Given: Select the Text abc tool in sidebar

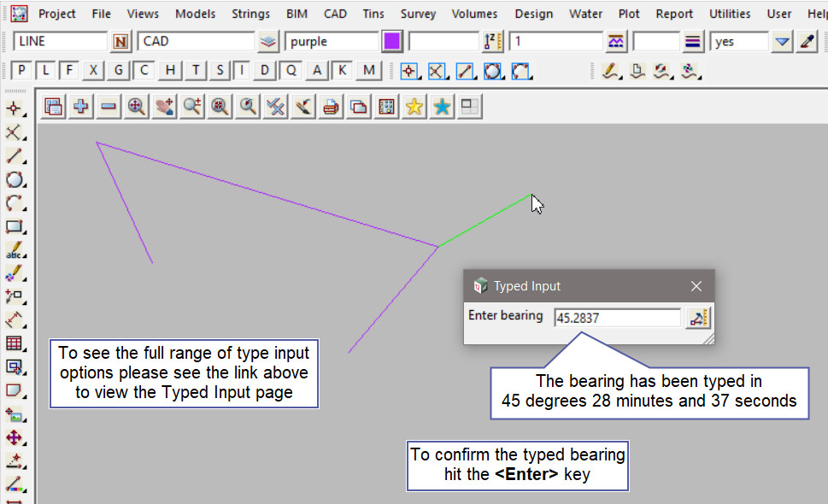Looking at the screenshot, I should (x=15, y=252).
